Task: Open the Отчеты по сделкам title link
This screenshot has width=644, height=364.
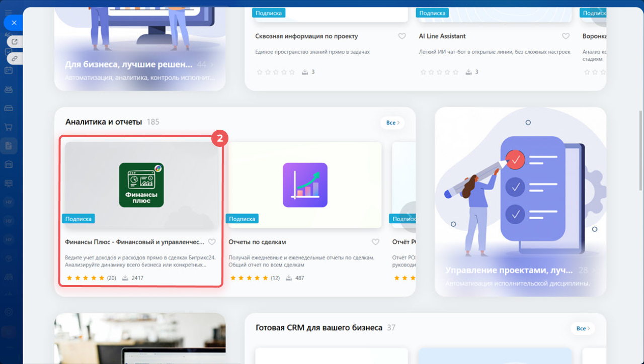Action: tap(257, 242)
